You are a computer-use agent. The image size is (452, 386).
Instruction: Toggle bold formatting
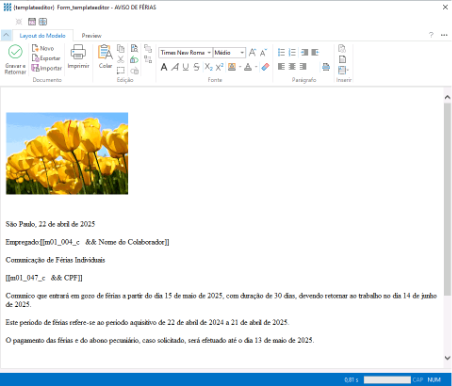click(164, 67)
